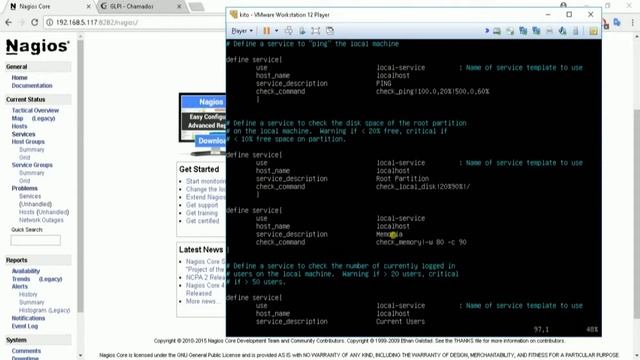Screen dimensions: 640x360
Task: Click the Quick Search input field
Action: 36,240
